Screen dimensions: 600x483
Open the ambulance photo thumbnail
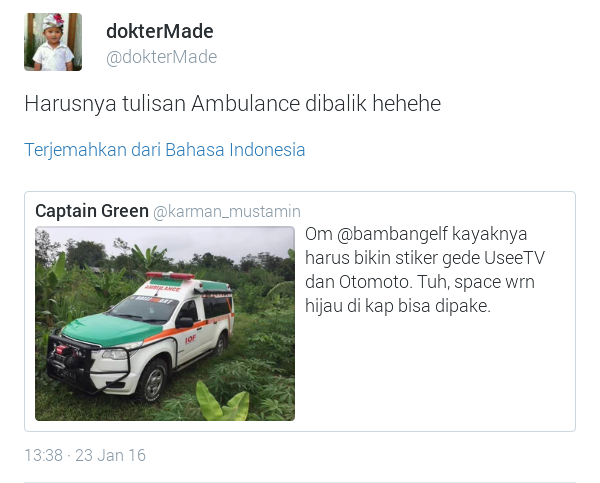(165, 323)
